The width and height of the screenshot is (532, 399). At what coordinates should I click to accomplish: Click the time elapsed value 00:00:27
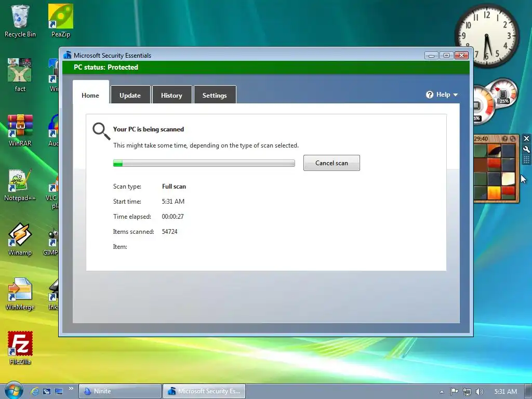pyautogui.click(x=172, y=217)
